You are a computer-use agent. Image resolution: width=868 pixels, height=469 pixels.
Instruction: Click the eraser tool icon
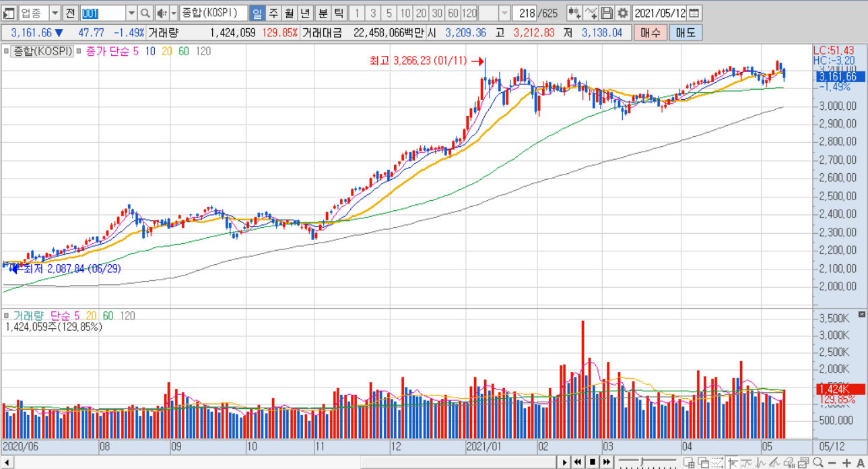click(x=790, y=462)
